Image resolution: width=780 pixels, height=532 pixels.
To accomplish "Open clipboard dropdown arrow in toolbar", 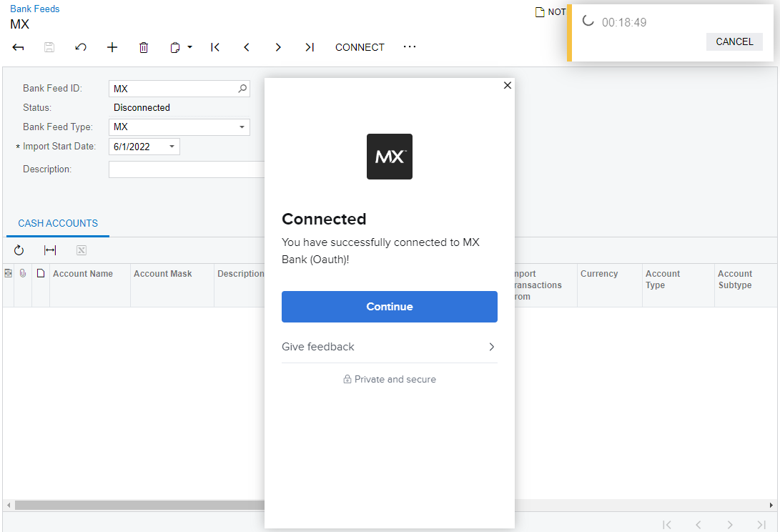I will coord(189,47).
